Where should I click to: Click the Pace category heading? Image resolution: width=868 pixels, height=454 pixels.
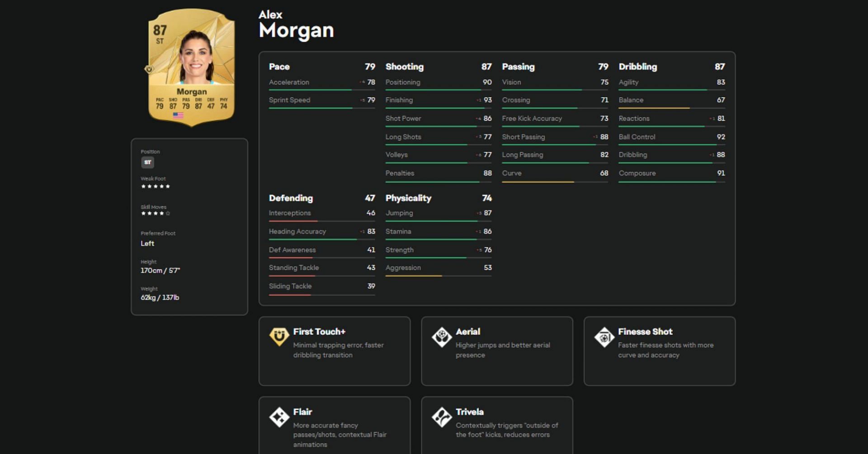(279, 67)
